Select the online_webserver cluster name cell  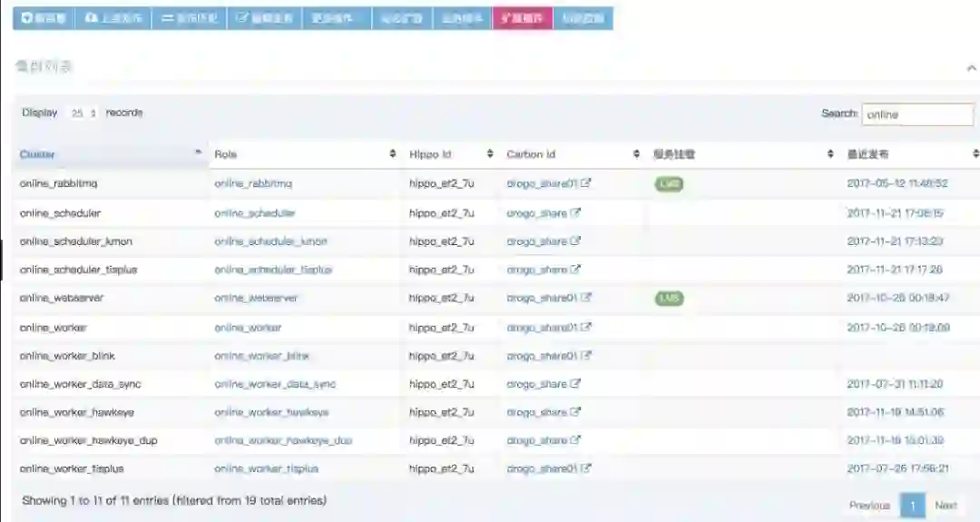[62, 298]
